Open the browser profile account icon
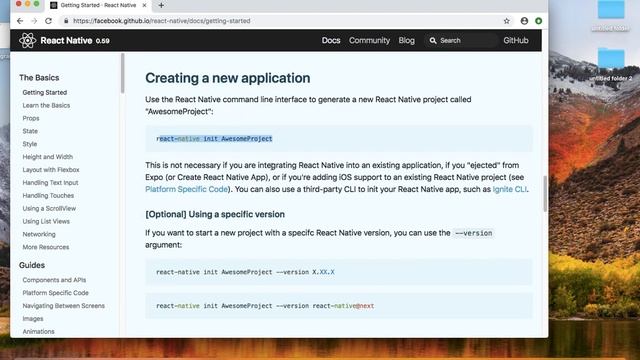 [x=524, y=21]
